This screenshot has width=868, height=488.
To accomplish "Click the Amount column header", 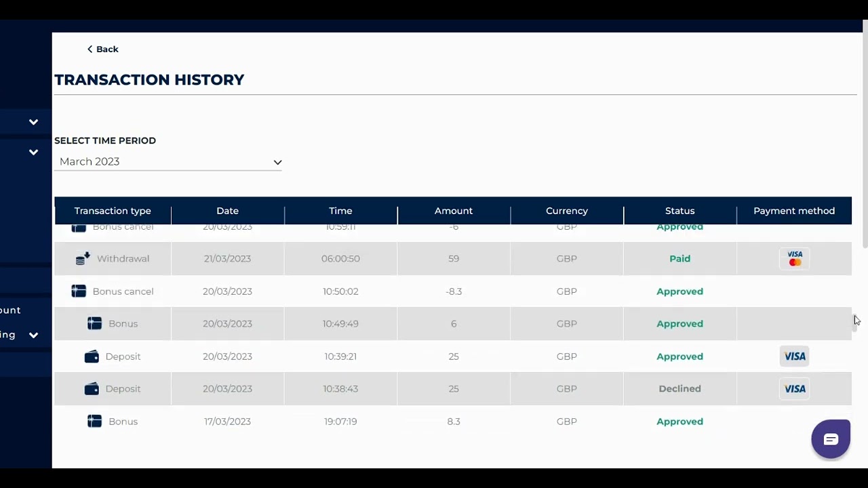I will [454, 211].
